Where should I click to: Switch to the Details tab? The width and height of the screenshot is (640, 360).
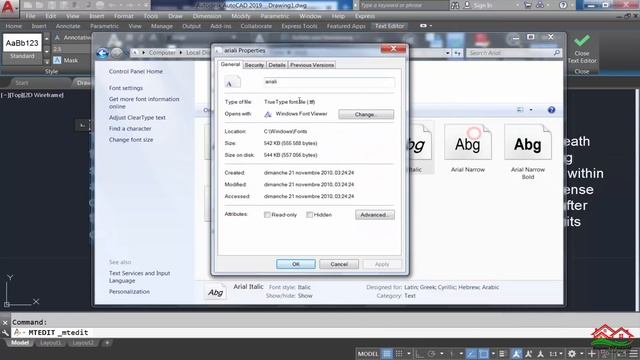pyautogui.click(x=277, y=65)
